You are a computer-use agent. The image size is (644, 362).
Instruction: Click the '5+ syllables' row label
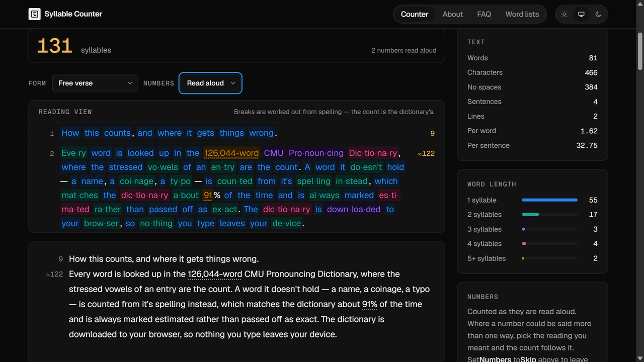[x=487, y=258]
